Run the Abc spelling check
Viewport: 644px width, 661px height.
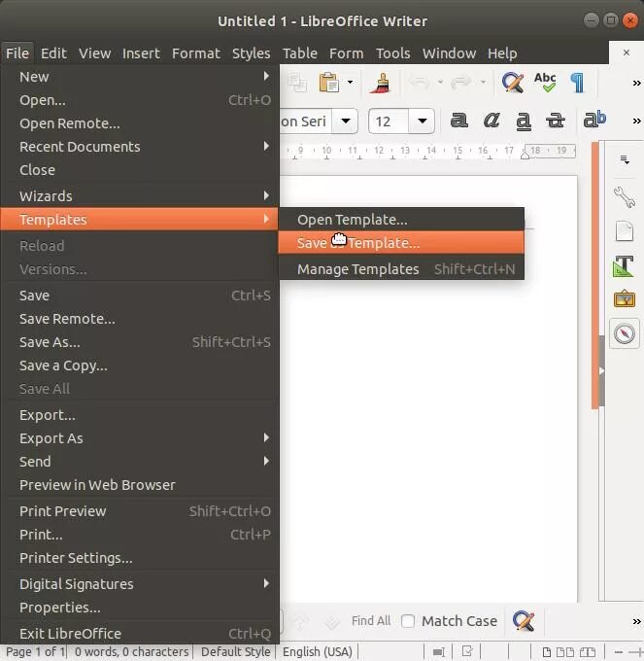545,83
